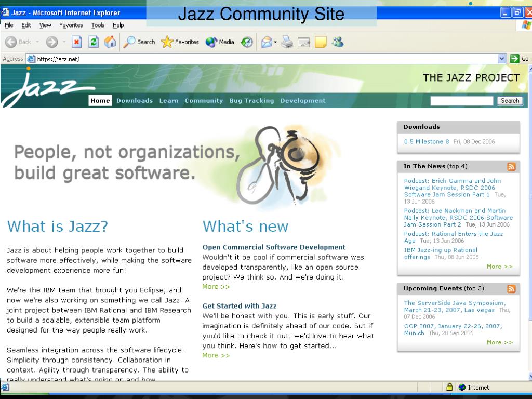Open the Back button history dropdown arrow
This screenshot has width=532, height=399.
(37, 42)
